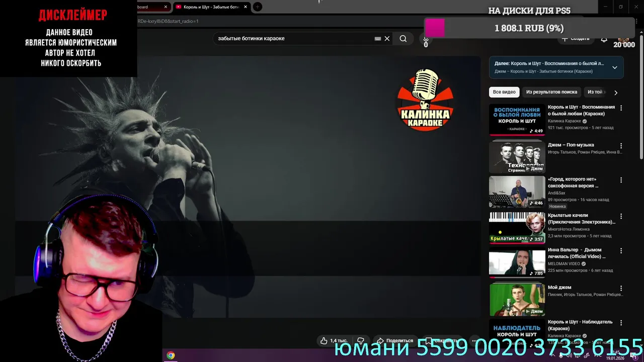Switch to the 'board' browser tab
Image resolution: width=644 pixels, height=362 pixels.
click(148, 7)
